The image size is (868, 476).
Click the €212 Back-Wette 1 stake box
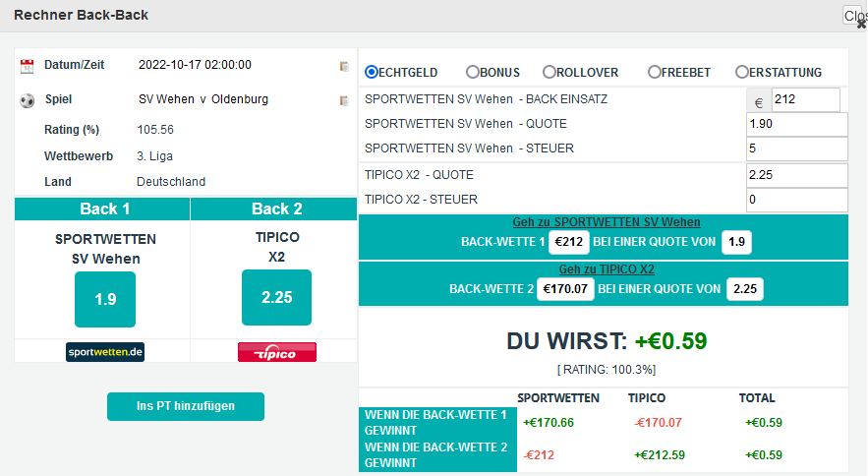[x=568, y=242]
